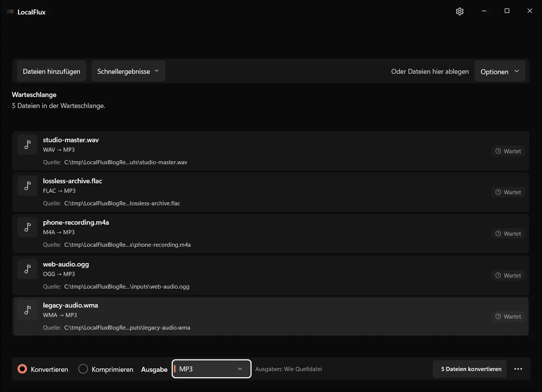Click Wartet status badge of legacy-audio.wma
This screenshot has width=542, height=392.
point(508,317)
